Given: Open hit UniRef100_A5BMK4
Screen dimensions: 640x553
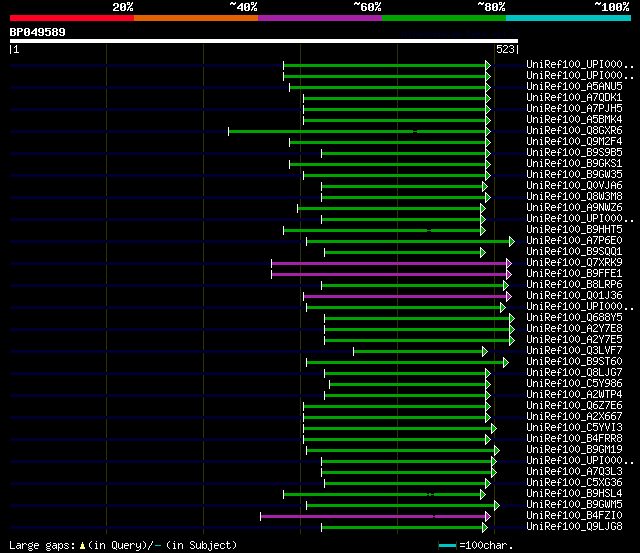Looking at the screenshot, I should tap(574, 120).
